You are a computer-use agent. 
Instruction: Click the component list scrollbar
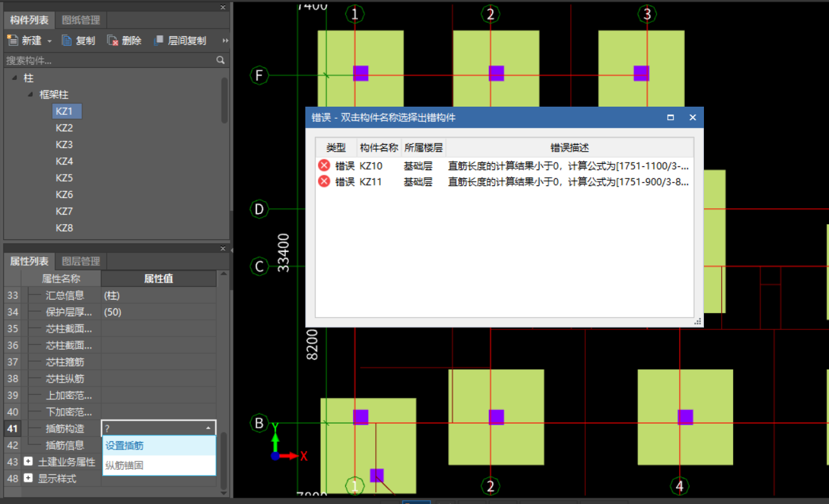(x=224, y=100)
